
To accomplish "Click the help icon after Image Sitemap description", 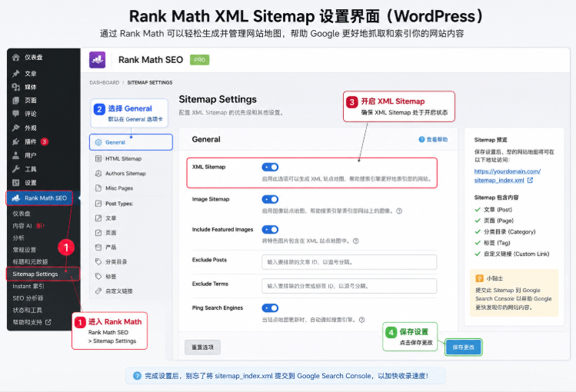I will click(399, 211).
